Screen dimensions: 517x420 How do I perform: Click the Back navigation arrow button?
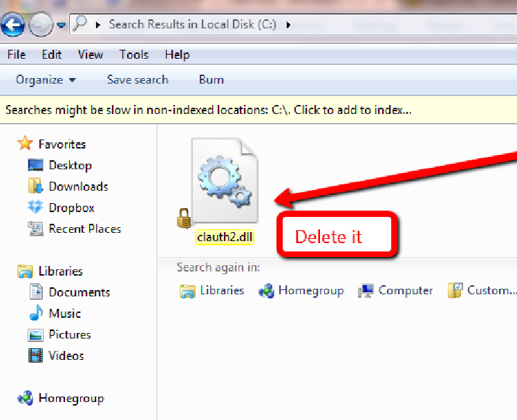click(13, 26)
